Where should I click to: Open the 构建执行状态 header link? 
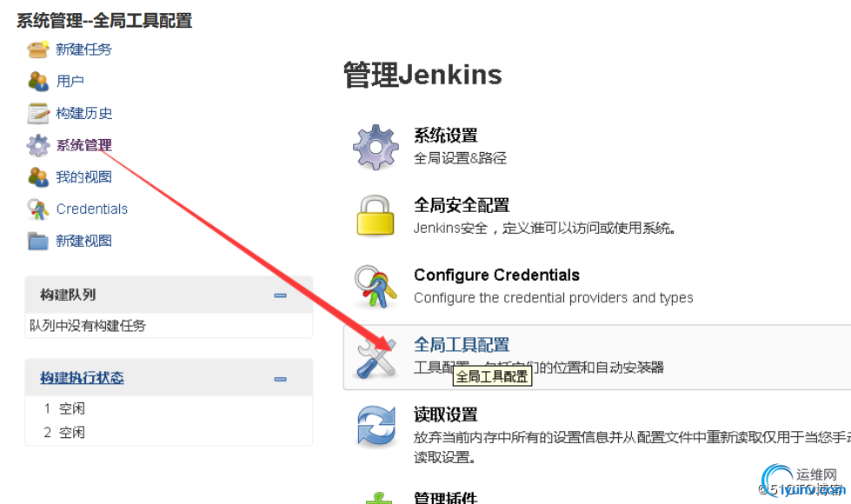click(x=82, y=378)
